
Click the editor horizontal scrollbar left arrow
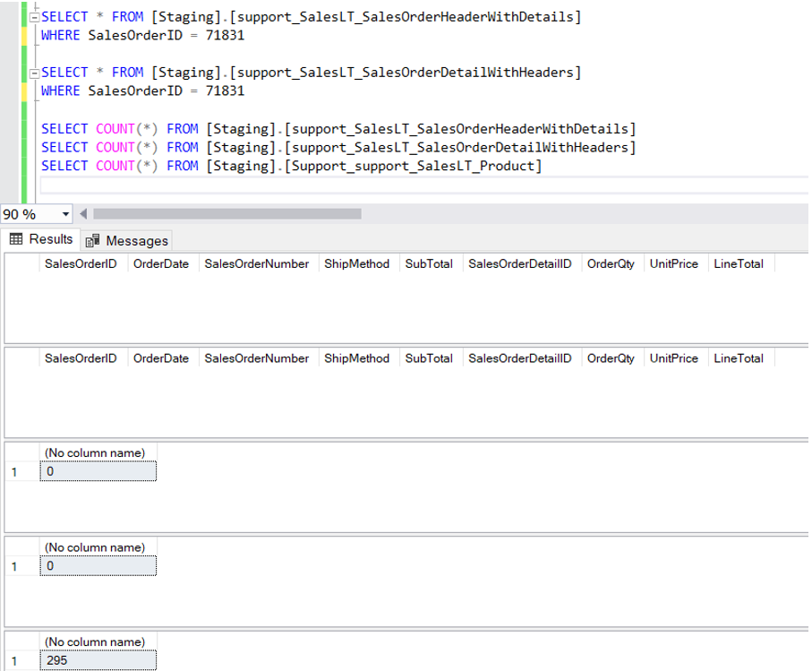[84, 214]
